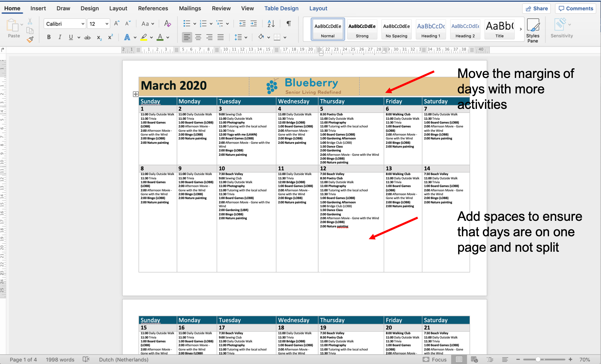This screenshot has width=601, height=364.
Task: Open the Calibri font name dropdown
Action: 83,24
